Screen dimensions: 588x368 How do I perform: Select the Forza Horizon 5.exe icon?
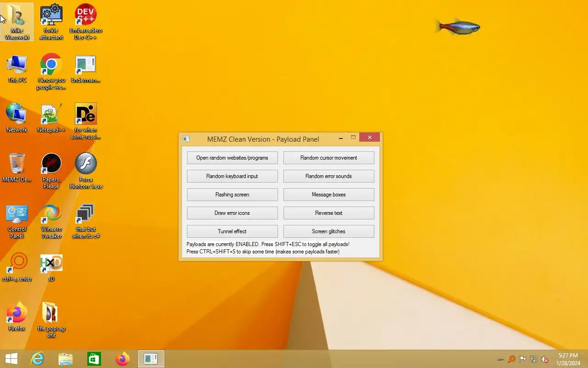coord(85,171)
